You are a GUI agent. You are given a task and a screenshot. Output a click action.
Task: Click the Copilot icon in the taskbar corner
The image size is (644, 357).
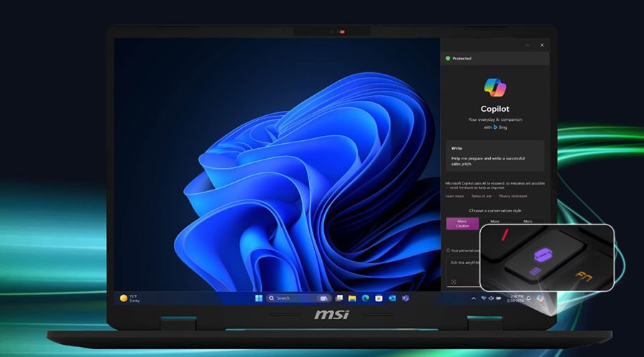pyautogui.click(x=540, y=298)
